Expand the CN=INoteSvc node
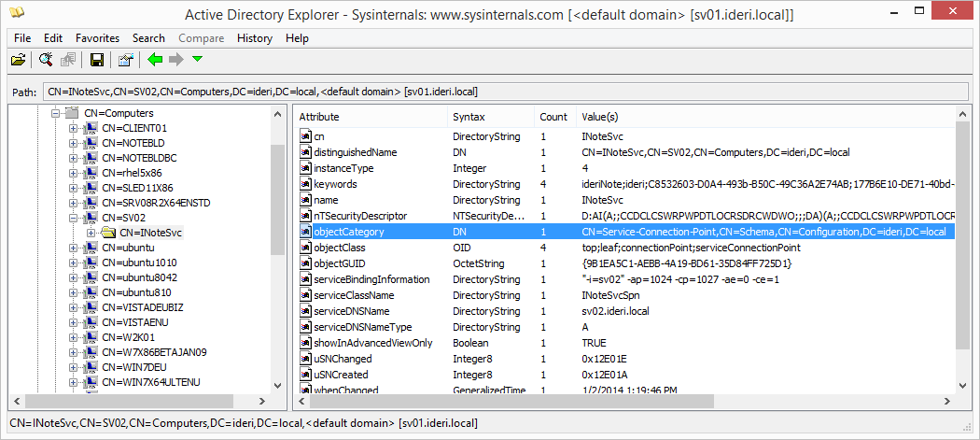 click(x=91, y=233)
